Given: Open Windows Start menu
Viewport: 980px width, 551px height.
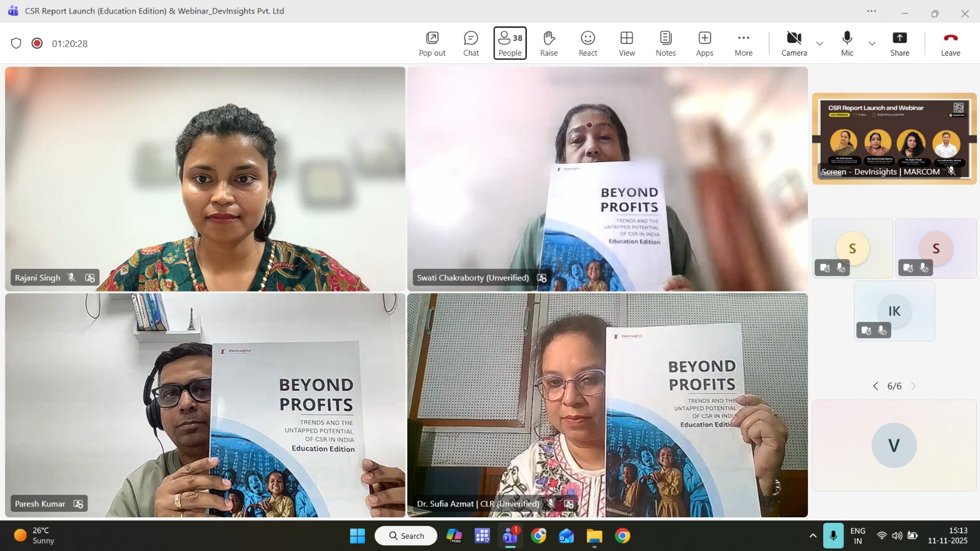Looking at the screenshot, I should [x=357, y=536].
